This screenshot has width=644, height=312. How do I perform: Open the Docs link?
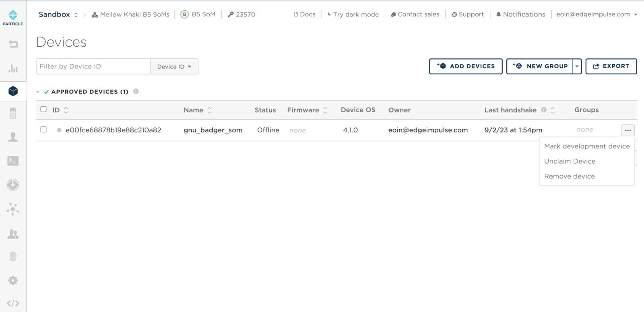[x=305, y=14]
